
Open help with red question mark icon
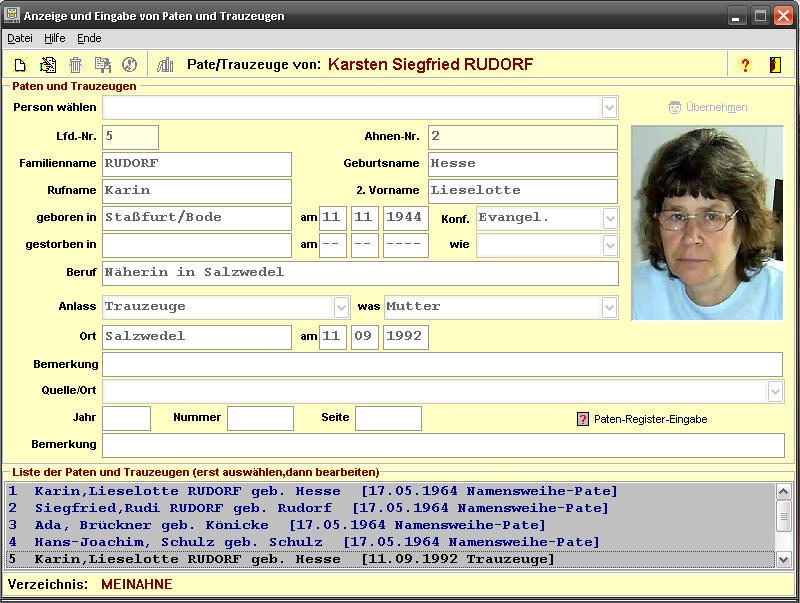point(745,65)
